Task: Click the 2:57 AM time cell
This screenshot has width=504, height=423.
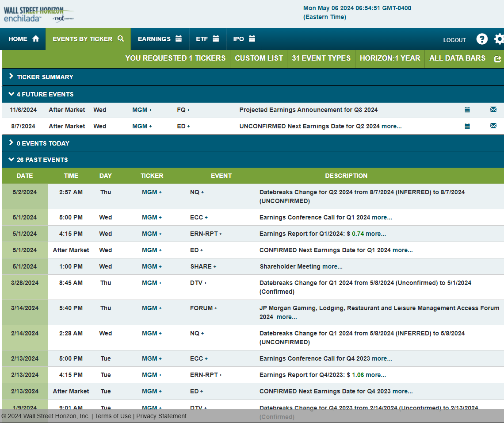Action: pyautogui.click(x=71, y=192)
